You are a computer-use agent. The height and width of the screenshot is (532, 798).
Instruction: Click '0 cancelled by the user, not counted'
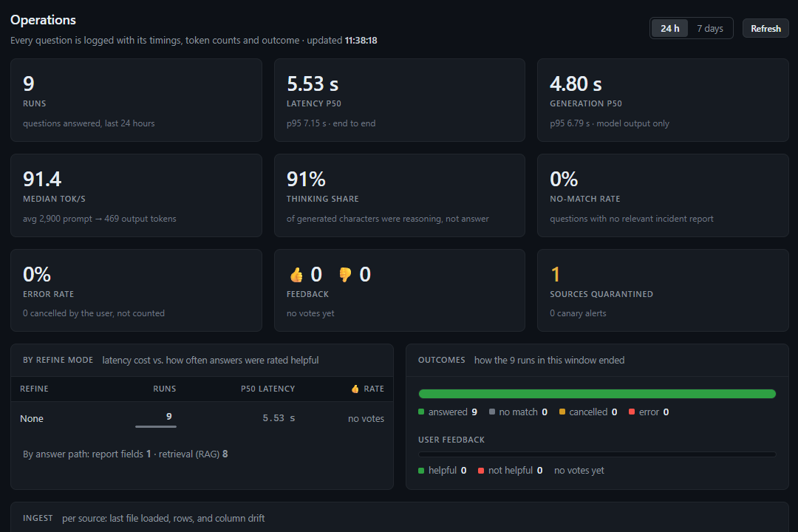[x=94, y=313]
